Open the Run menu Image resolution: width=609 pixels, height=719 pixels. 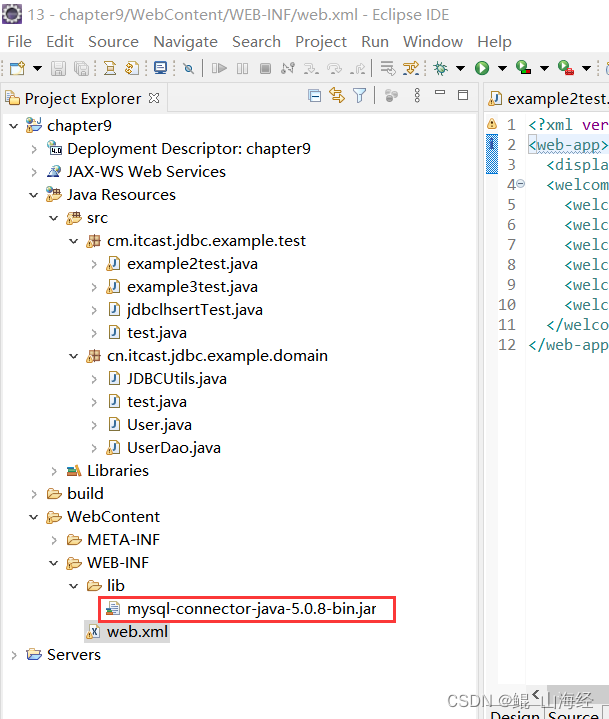pos(375,42)
